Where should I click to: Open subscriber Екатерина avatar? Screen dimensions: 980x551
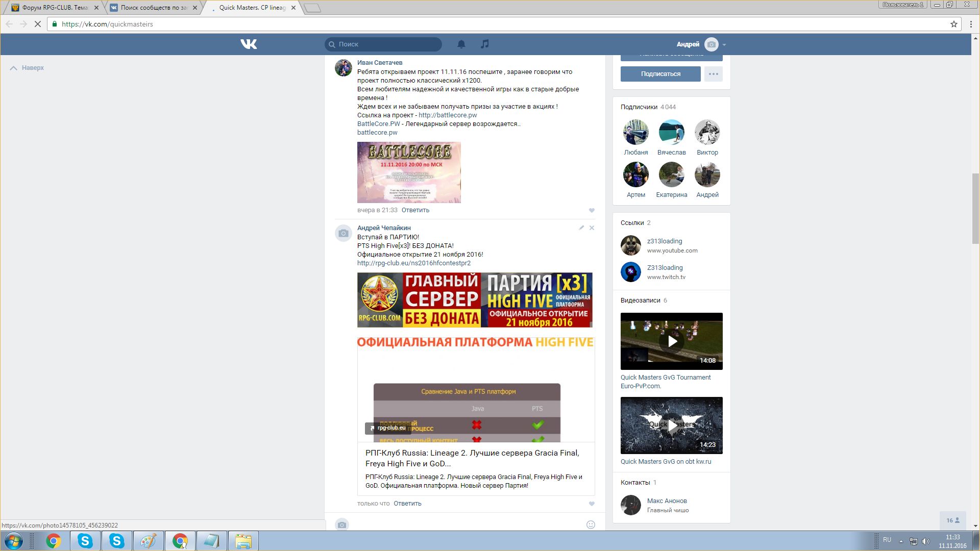pyautogui.click(x=672, y=174)
